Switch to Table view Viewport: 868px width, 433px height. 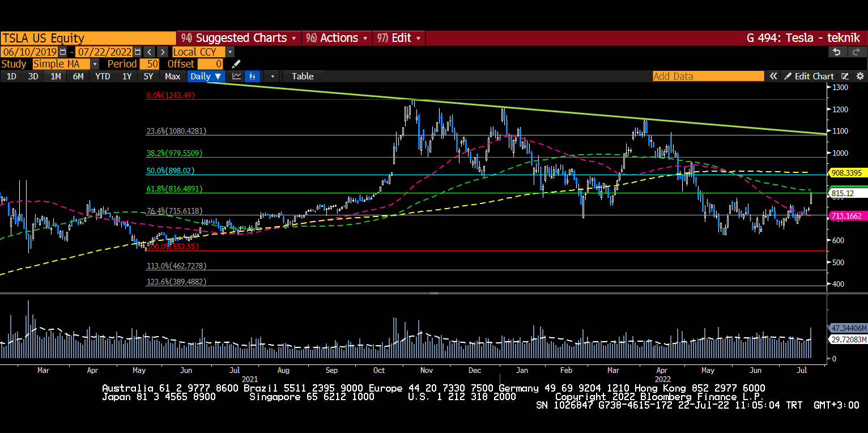click(303, 76)
